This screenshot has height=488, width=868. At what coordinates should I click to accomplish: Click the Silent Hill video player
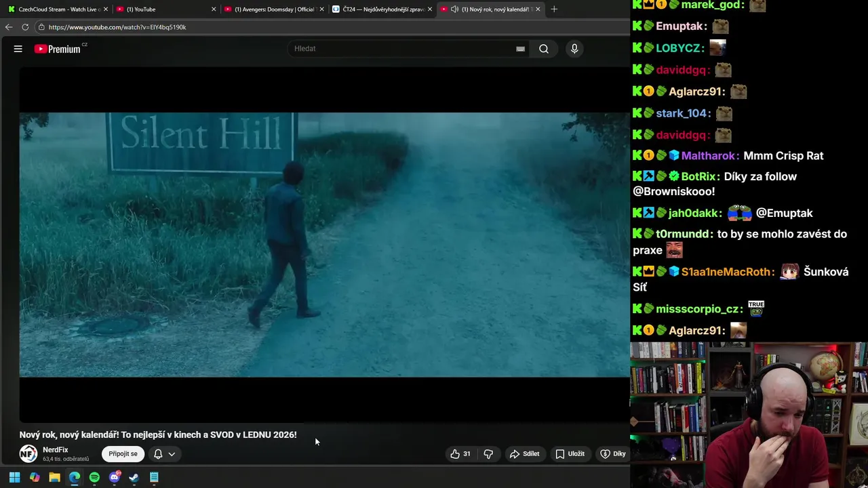tap(324, 245)
